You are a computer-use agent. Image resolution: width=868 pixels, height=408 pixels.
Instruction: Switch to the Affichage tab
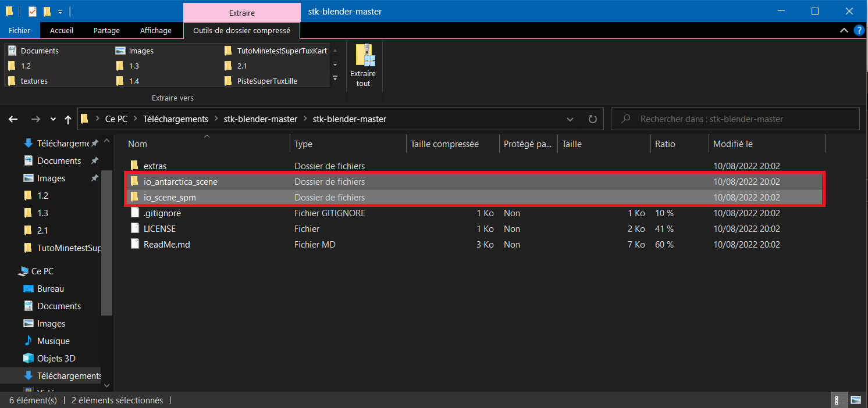pyautogui.click(x=155, y=30)
